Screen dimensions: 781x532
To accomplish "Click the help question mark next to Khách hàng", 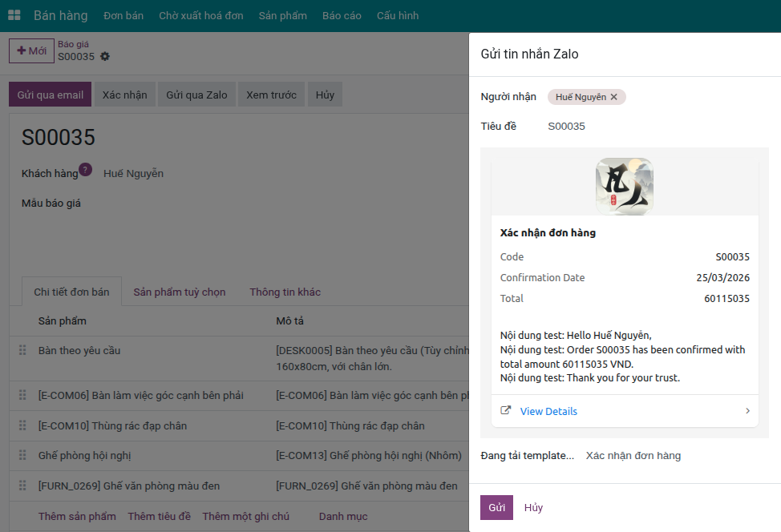I will pos(85,170).
